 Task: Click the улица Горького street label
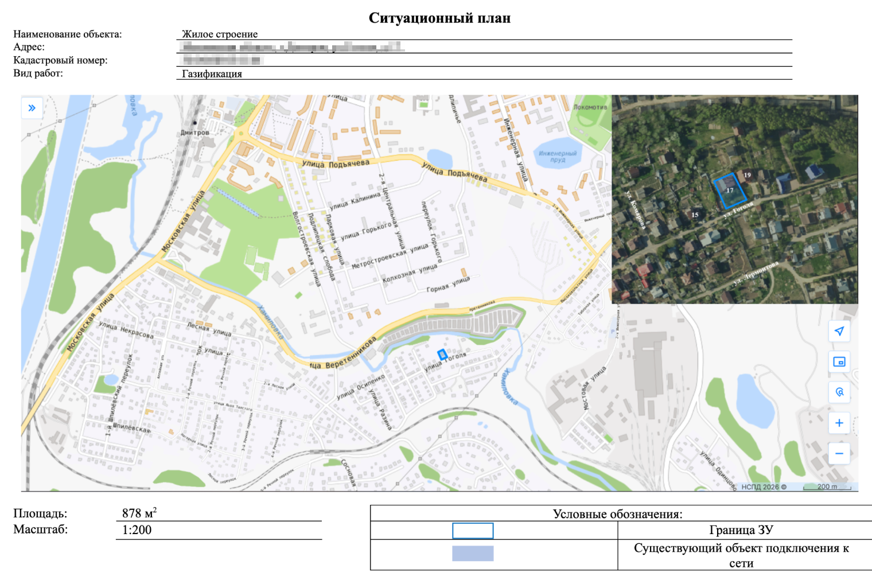point(366,231)
